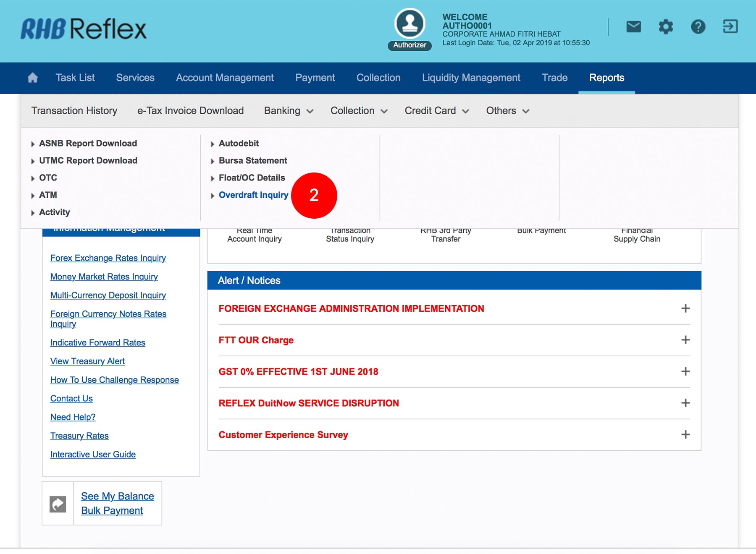756x554 pixels.
Task: Choose ASNB Report Download menu entry
Action: tap(88, 144)
